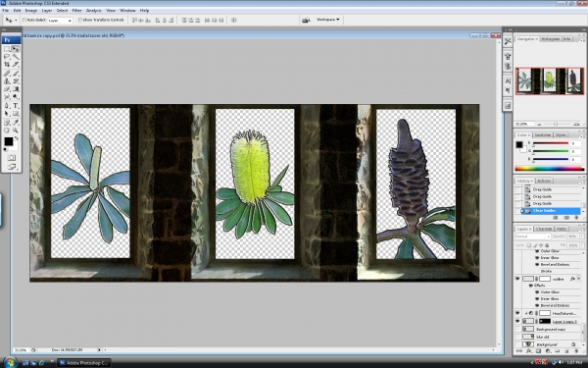Select the Type tool
Viewport: 588px width, 368px height.
point(16,106)
